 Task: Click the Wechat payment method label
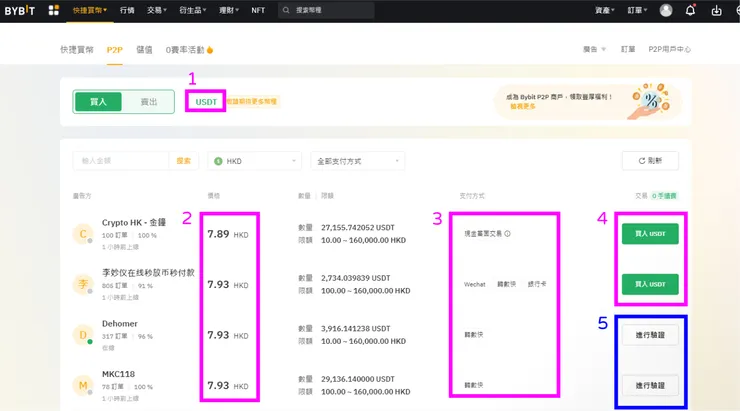click(x=474, y=284)
